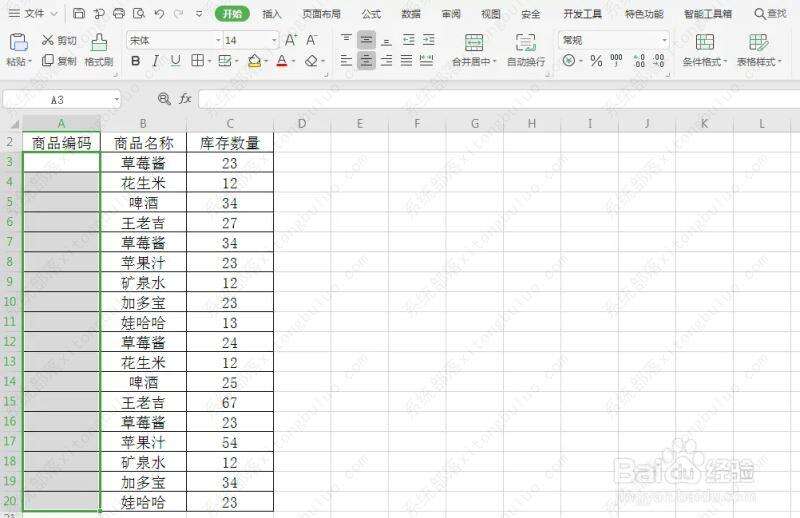Switch to the 开发工具 Developer tab

582,14
